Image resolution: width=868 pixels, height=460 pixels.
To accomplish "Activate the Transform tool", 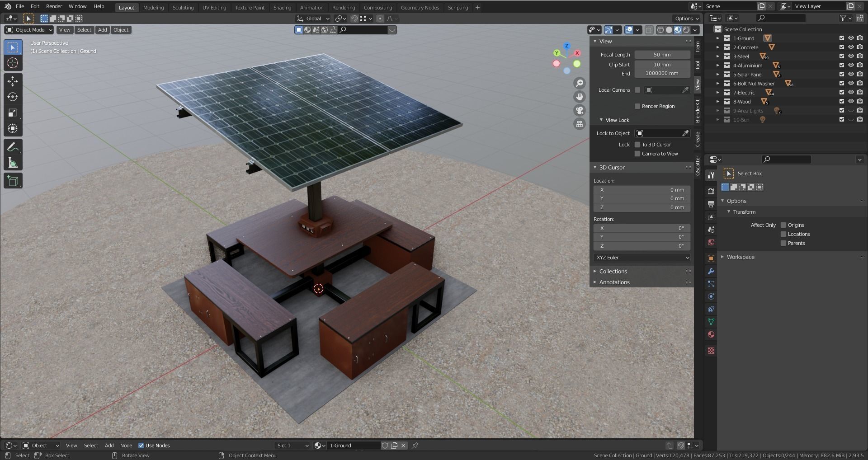I will click(13, 129).
